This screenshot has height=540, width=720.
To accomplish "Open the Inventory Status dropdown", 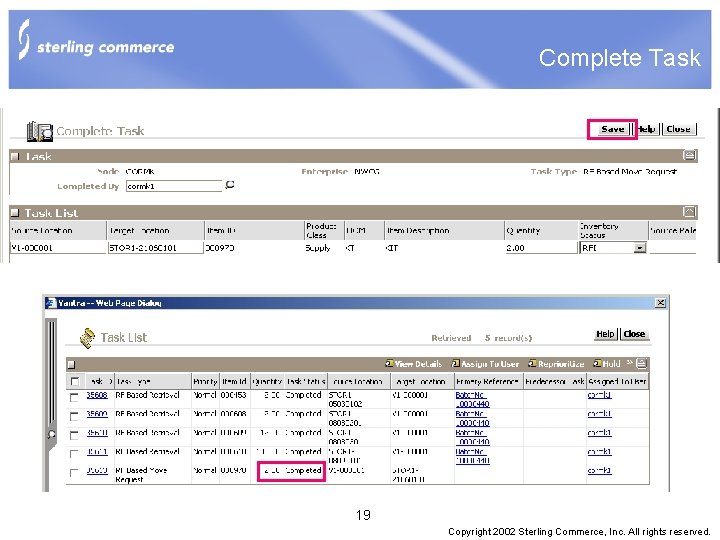I will 640,248.
